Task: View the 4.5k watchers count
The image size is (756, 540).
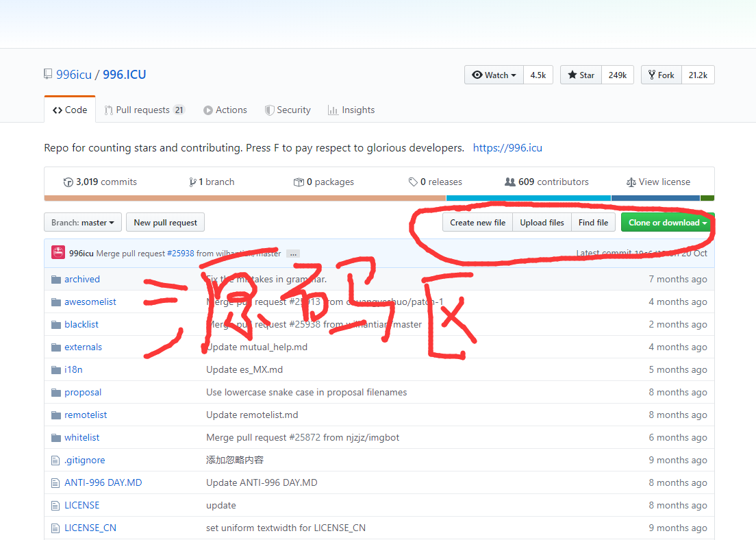Action: [538, 75]
